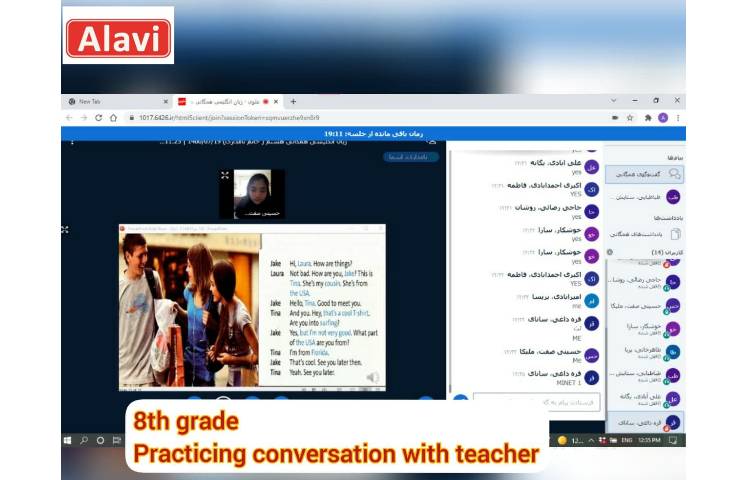Select the active online class tab

tap(225, 101)
